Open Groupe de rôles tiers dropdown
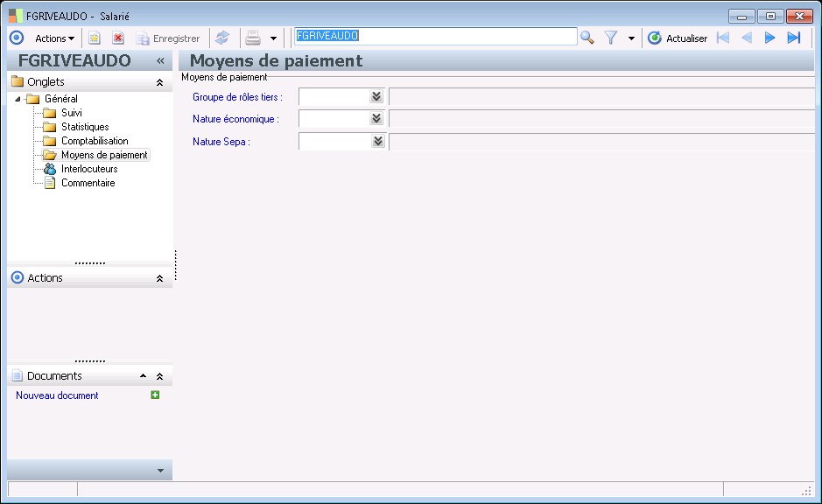822x504 pixels. [376, 96]
